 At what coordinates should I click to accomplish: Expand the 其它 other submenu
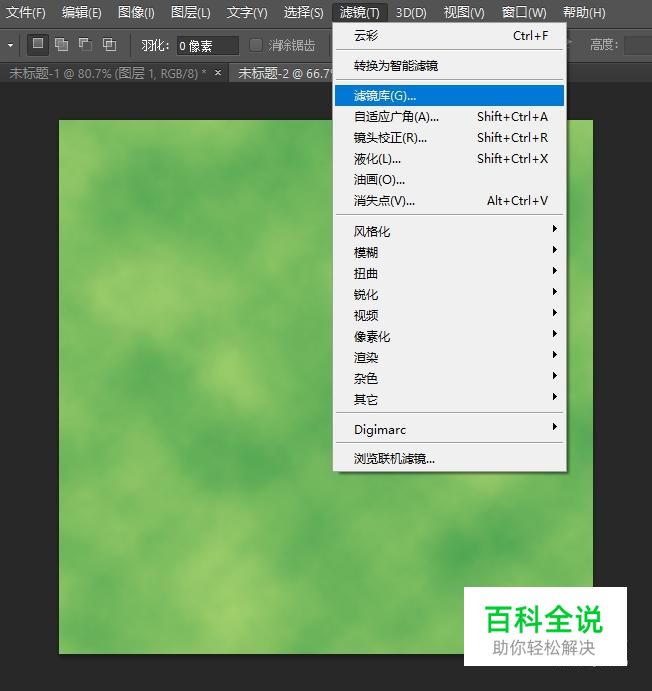(449, 399)
